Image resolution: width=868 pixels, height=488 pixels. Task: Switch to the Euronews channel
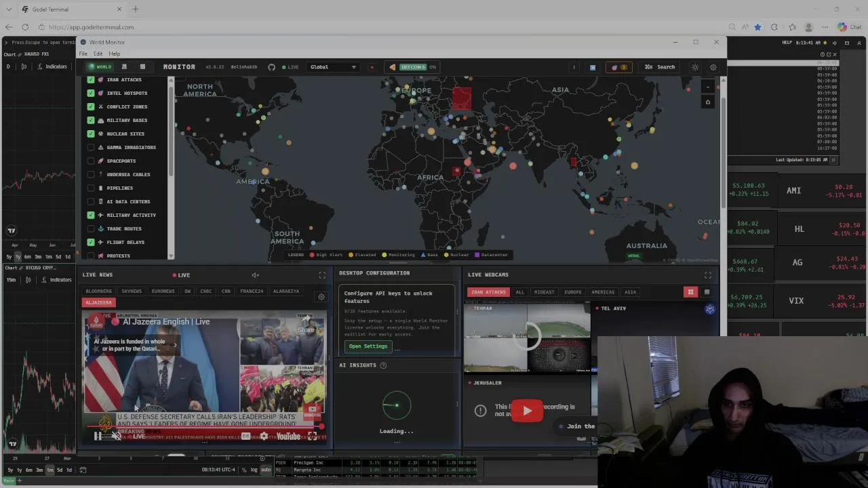[163, 291]
